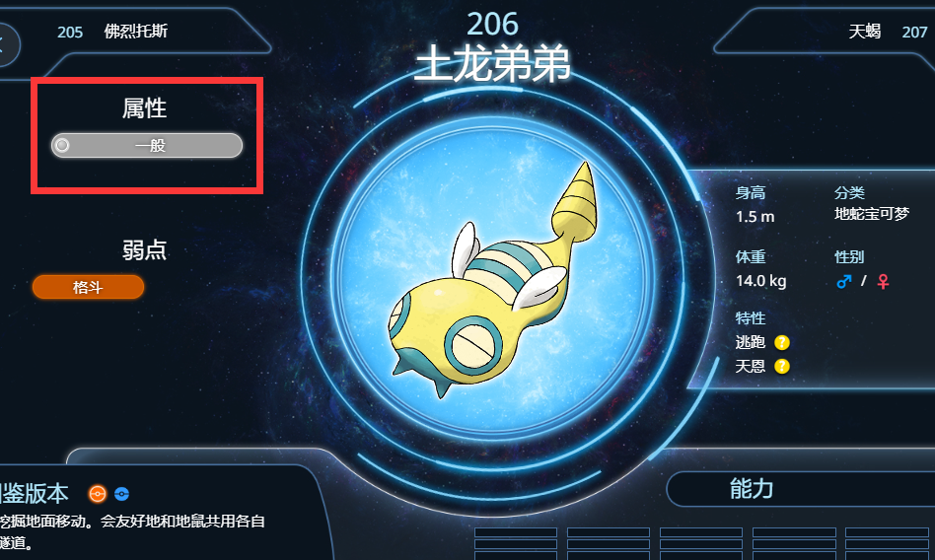This screenshot has width=935, height=560.
Task: Click the female gender symbol
Action: 883,281
